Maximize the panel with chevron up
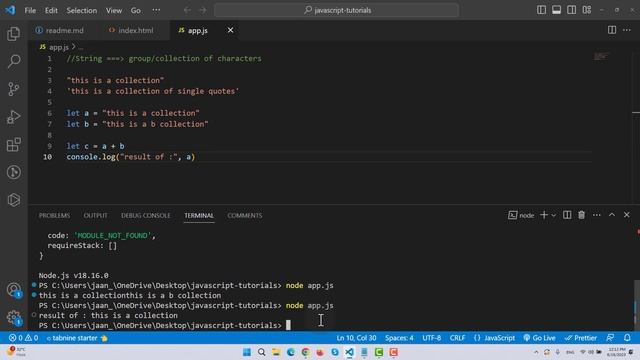This screenshot has height=360, width=640. [x=612, y=215]
